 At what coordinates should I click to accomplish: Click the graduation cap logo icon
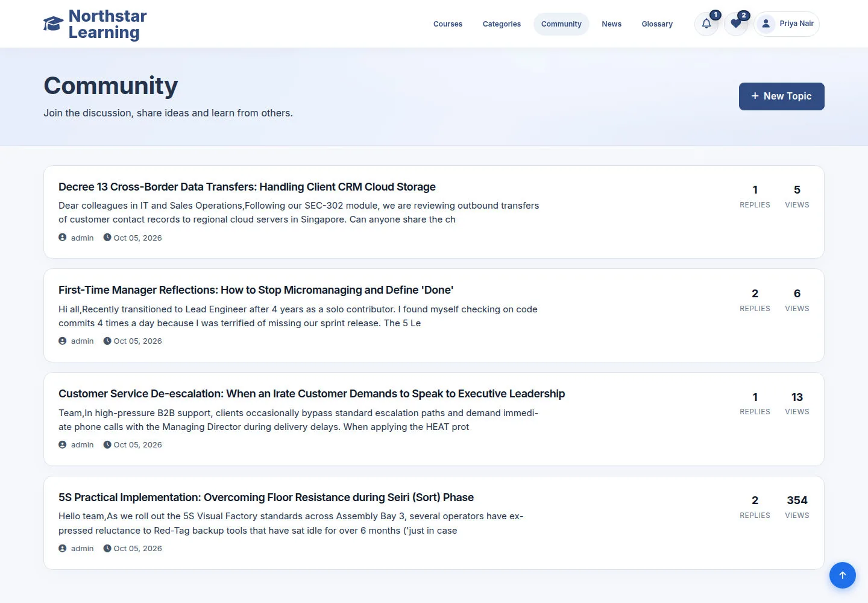[x=53, y=24]
